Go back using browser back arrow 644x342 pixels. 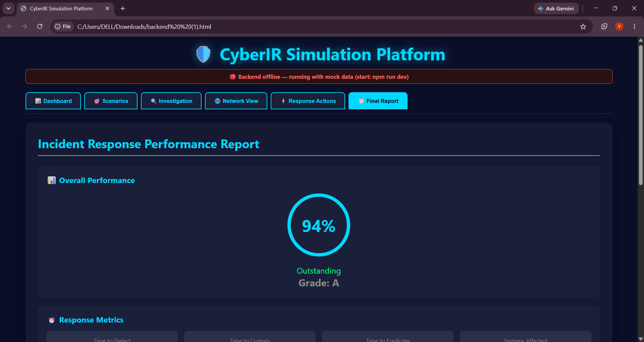(10, 26)
